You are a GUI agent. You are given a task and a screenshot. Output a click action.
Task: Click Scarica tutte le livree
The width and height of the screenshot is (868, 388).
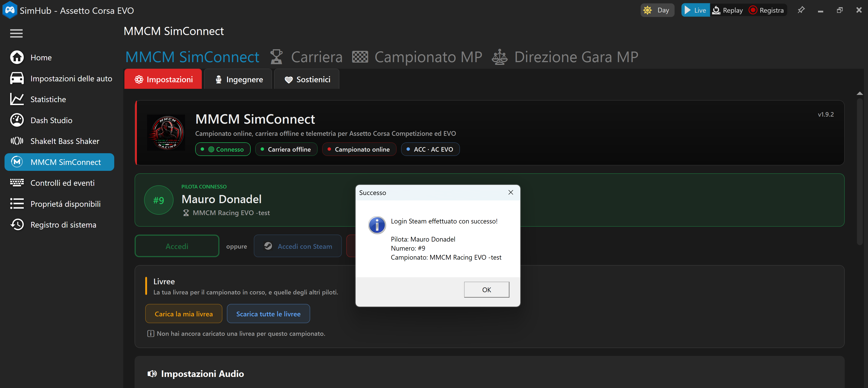point(268,314)
